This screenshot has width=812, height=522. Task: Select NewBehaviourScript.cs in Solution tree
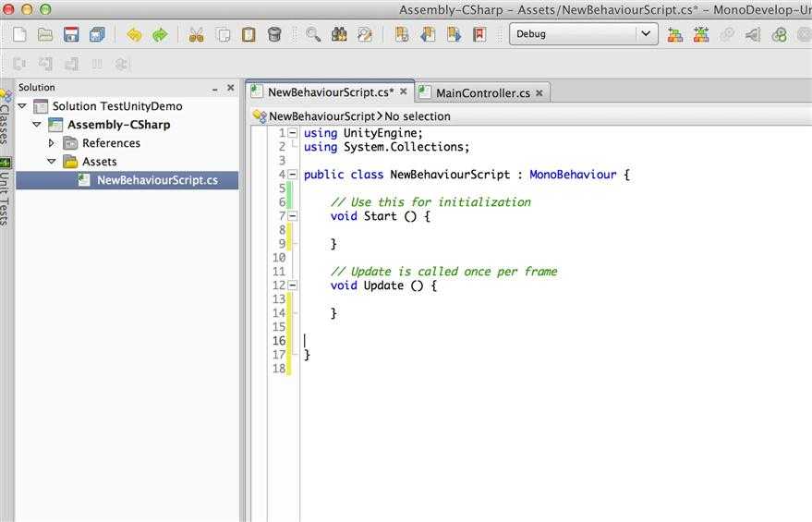(127, 180)
